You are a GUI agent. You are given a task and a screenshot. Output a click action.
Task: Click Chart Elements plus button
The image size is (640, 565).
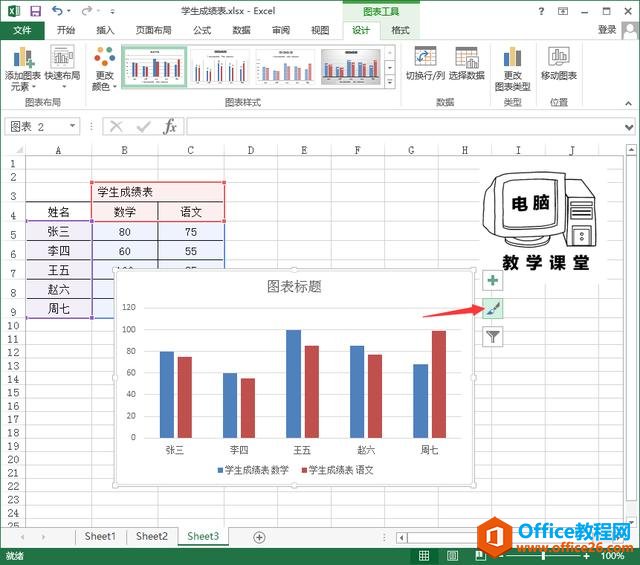pos(493,280)
